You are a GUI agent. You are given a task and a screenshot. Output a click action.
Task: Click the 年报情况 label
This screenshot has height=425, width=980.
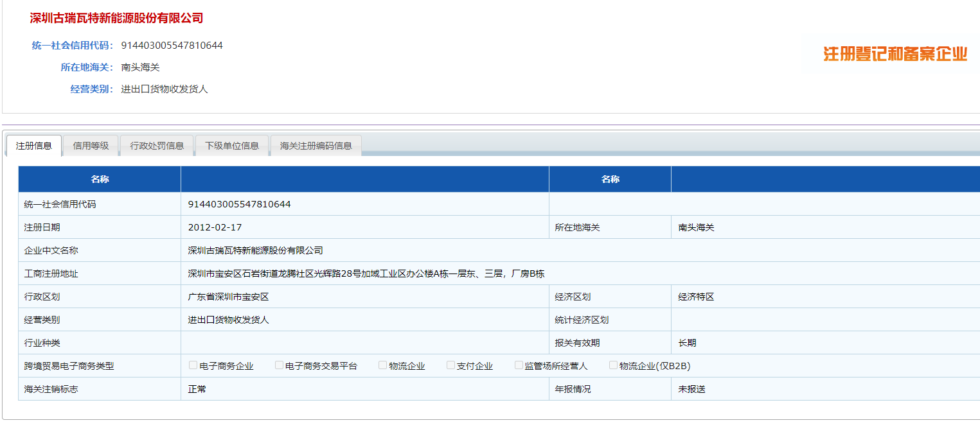(x=573, y=389)
